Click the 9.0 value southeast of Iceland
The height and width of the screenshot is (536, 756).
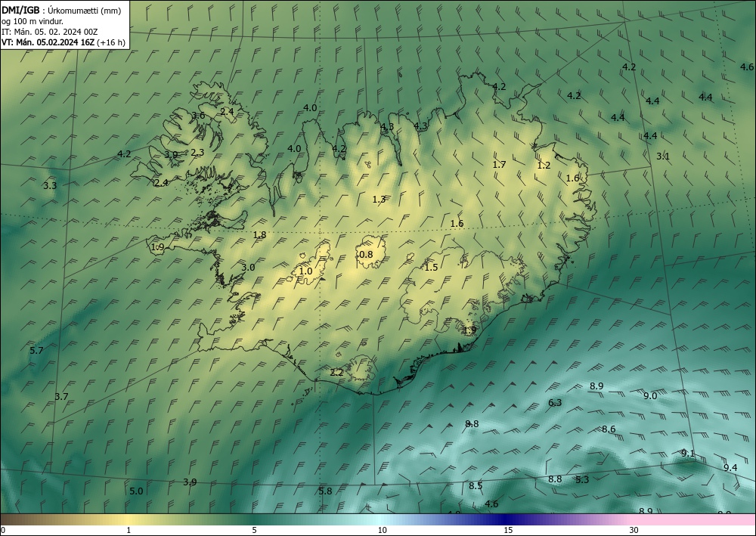tap(650, 395)
